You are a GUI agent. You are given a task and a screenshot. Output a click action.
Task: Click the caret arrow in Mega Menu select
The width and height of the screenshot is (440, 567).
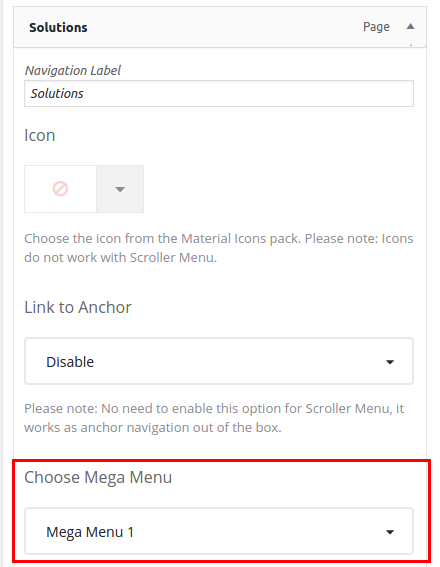tap(390, 532)
